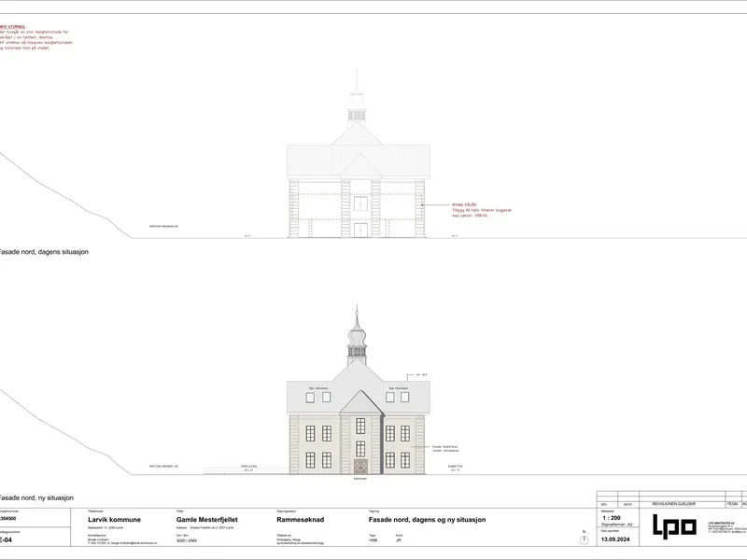Image resolution: width=747 pixels, height=560 pixels.
Task: Click the LPO architects logo
Action: click(x=674, y=526)
